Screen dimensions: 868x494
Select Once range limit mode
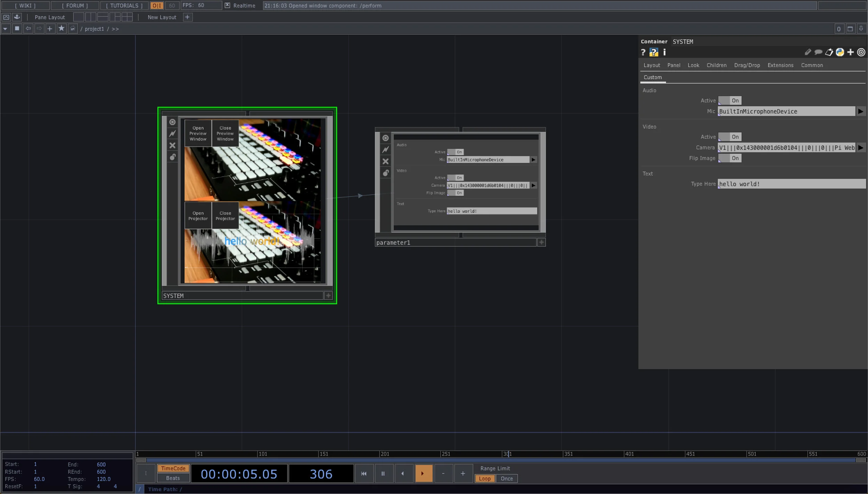[x=507, y=478]
